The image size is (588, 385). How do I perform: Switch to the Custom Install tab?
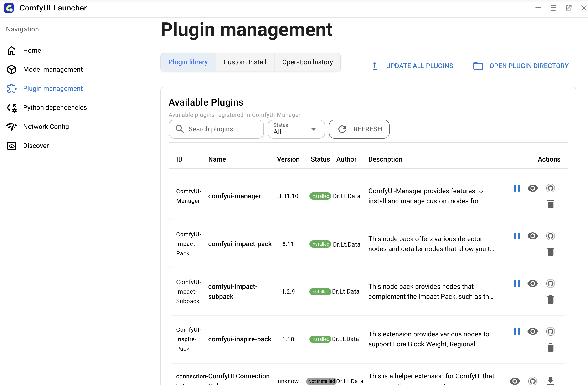pyautogui.click(x=245, y=62)
